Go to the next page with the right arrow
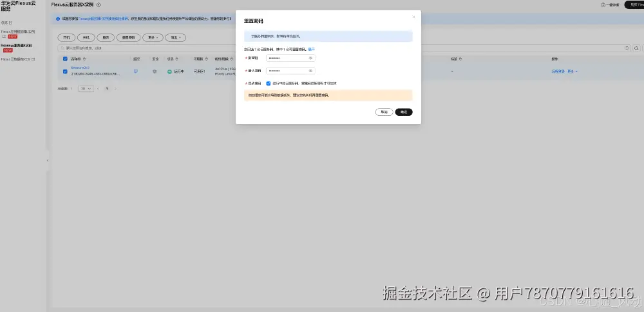 pos(115,89)
